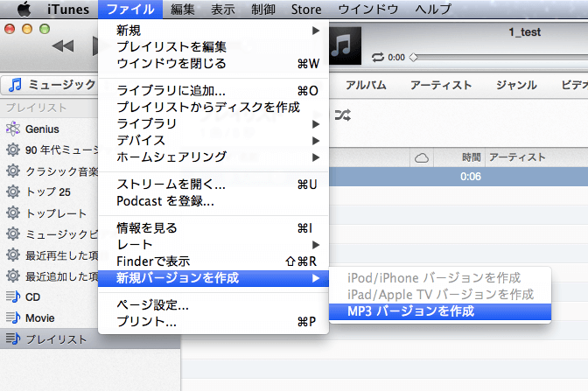Open the iTunes application menu
Viewport: 588px width, 391px height.
pyautogui.click(x=68, y=9)
